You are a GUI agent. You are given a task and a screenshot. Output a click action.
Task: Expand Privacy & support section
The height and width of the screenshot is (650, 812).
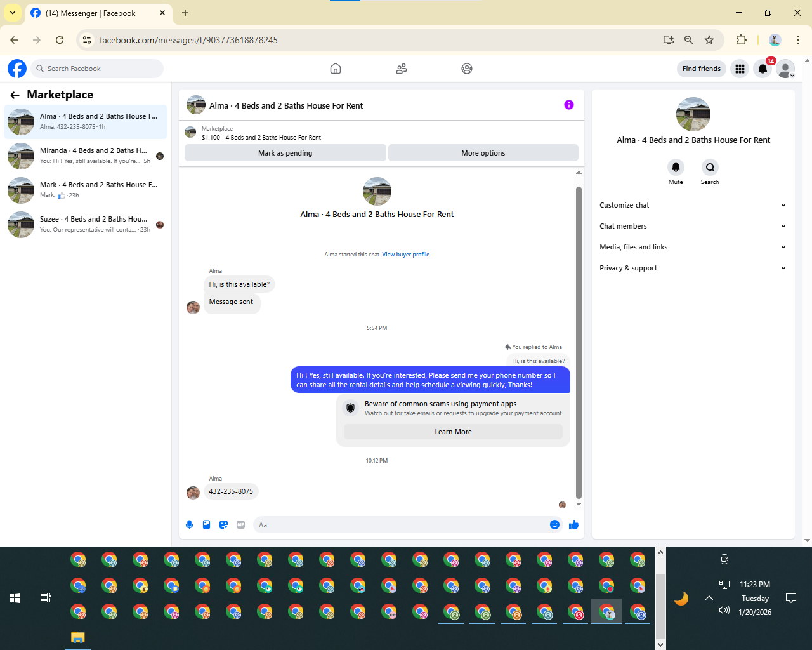[x=693, y=268]
